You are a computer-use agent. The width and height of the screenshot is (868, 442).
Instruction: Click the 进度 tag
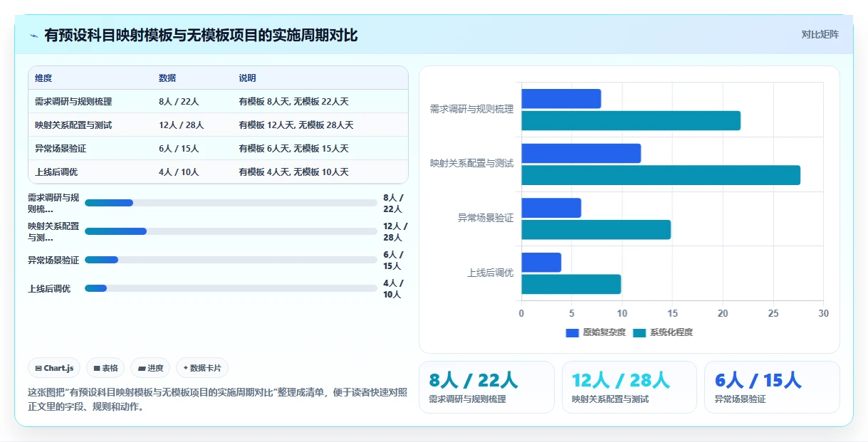pyautogui.click(x=150, y=368)
